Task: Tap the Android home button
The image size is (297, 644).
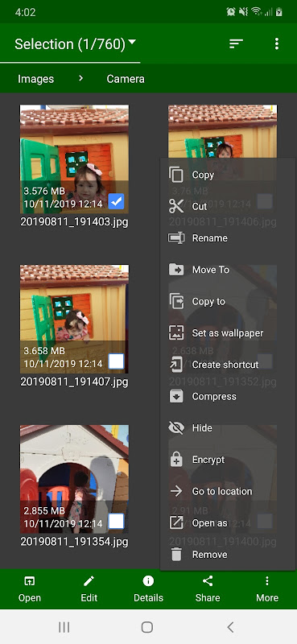Action: [147, 627]
